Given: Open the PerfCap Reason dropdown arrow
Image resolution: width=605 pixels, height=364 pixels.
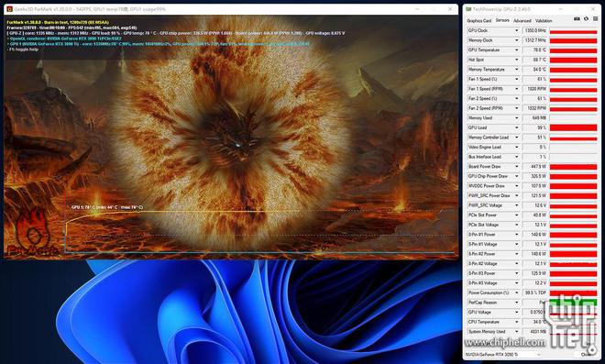Looking at the screenshot, I should tap(516, 303).
